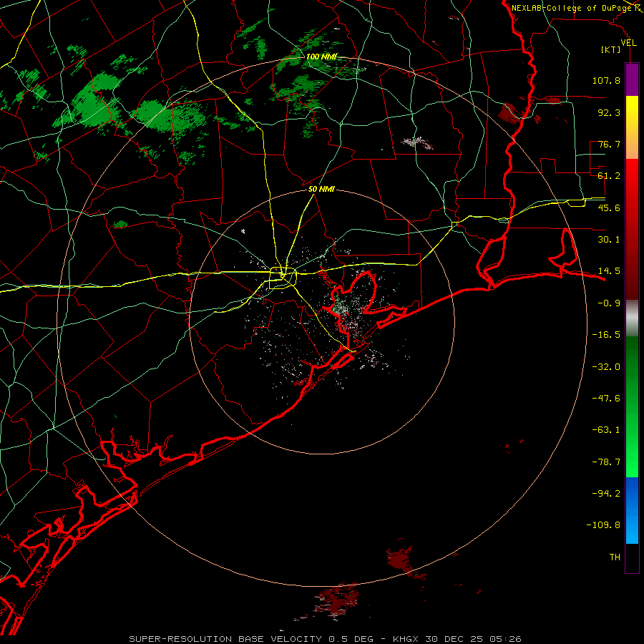Click the 76.7 legend value
This screenshot has height=644, width=644.
coord(609,144)
